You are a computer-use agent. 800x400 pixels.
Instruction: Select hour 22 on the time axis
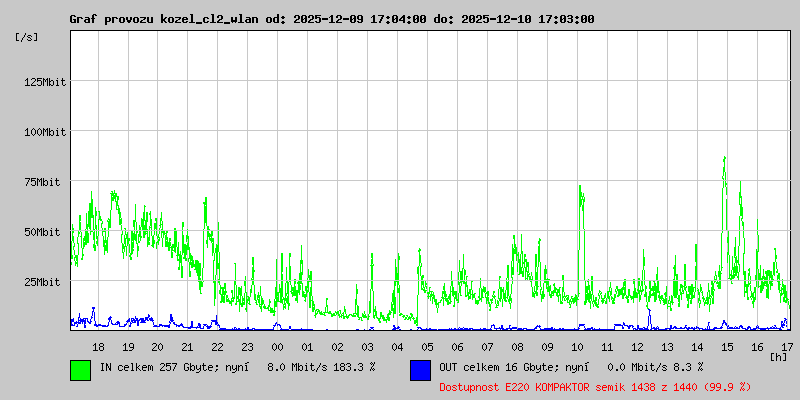pos(218,347)
